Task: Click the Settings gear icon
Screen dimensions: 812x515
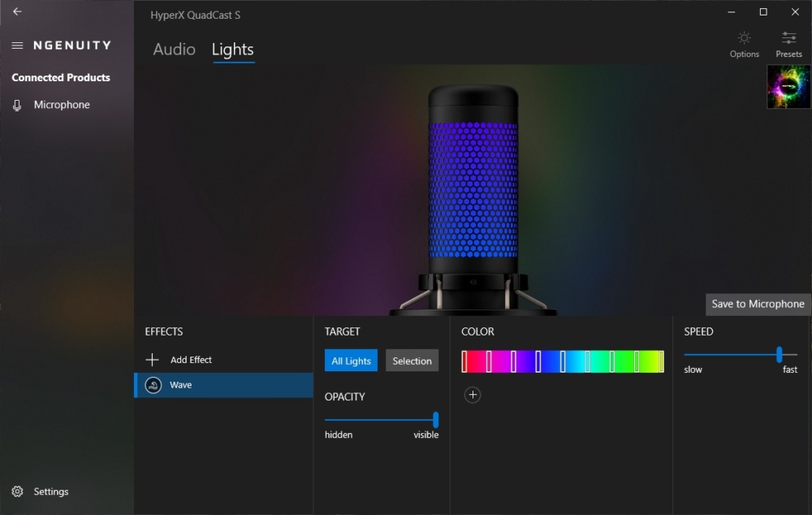Action: tap(17, 491)
